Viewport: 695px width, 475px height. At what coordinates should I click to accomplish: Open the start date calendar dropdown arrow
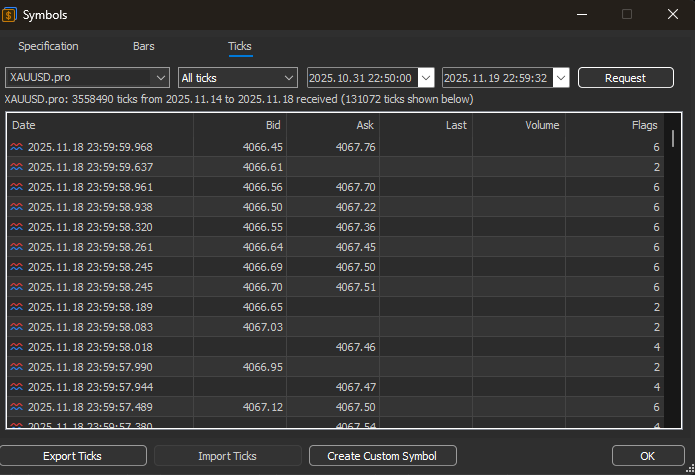click(426, 78)
